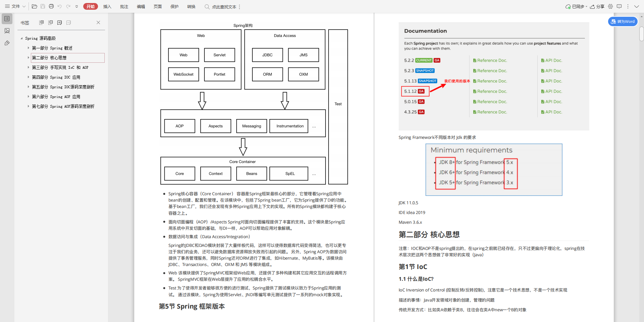Screen dimensions: 644x322
Task: Select the 转换 tab
Action: pos(191,7)
